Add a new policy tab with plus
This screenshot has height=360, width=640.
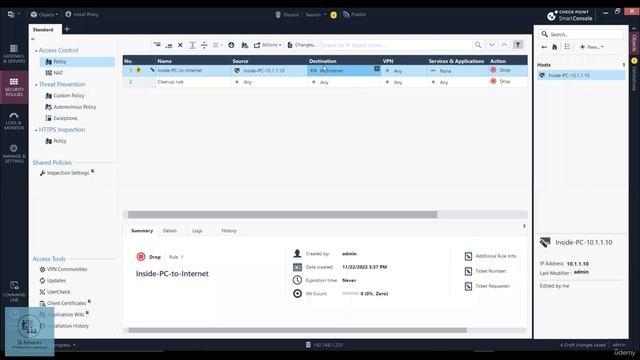[67, 29]
